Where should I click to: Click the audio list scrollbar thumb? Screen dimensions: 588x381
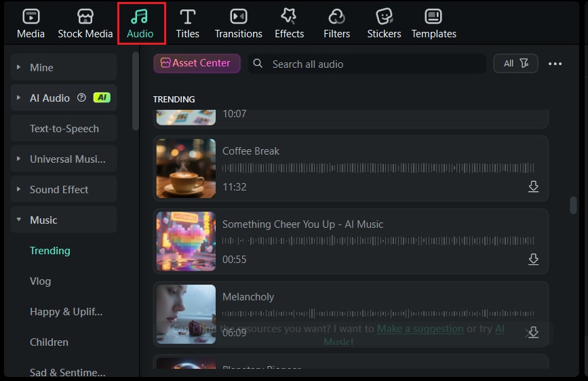pyautogui.click(x=573, y=205)
